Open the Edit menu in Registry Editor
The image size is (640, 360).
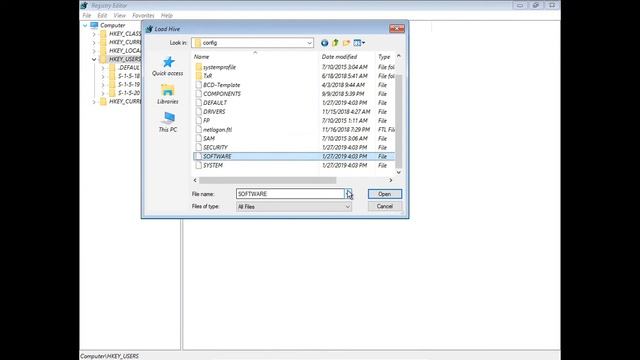pyautogui.click(x=102, y=16)
